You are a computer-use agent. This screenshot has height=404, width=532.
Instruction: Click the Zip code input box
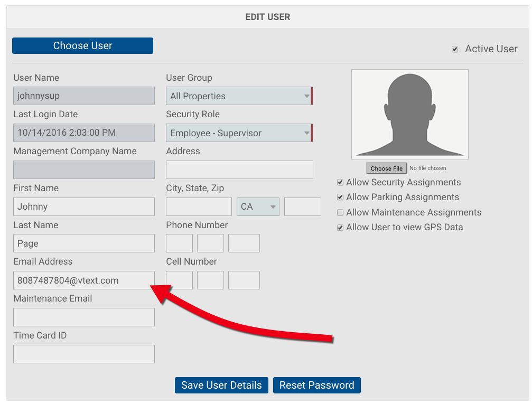(302, 207)
